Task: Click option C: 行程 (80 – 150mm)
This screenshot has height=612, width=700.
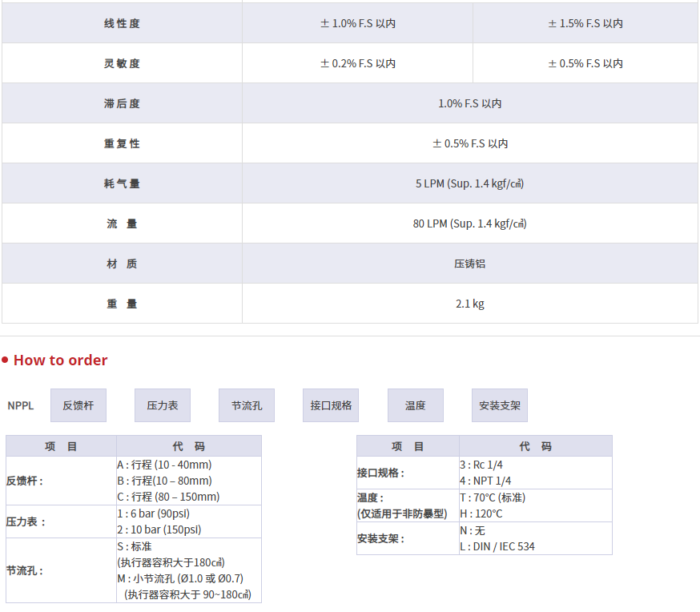Action: tap(168, 497)
